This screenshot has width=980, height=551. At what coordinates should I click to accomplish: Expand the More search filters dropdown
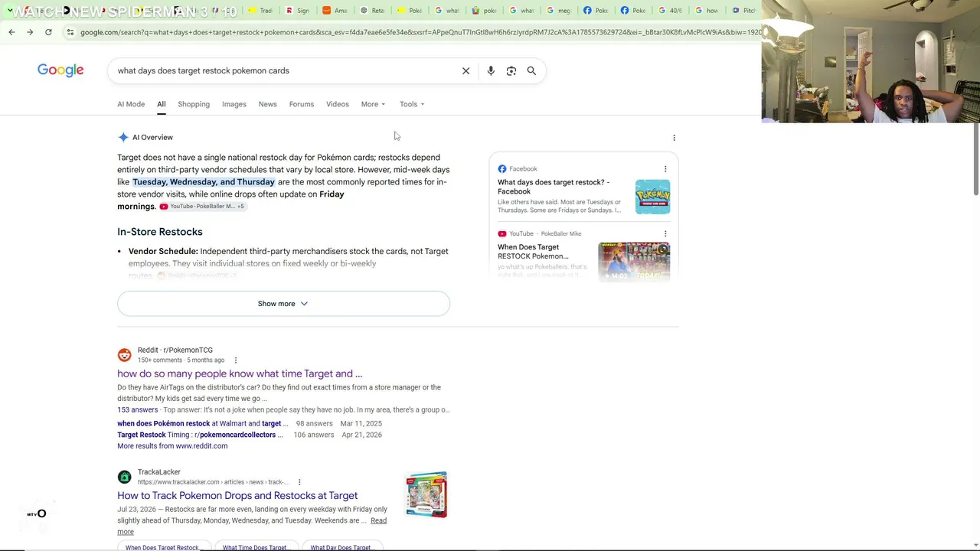pos(373,104)
